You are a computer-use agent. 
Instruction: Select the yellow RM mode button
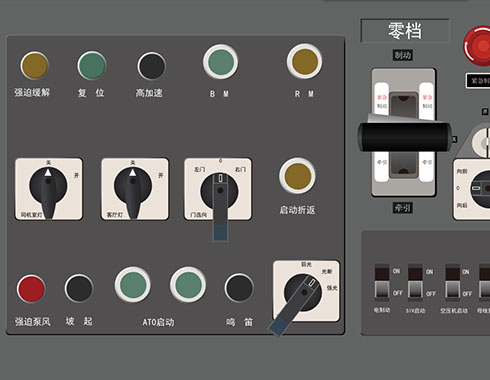304,61
